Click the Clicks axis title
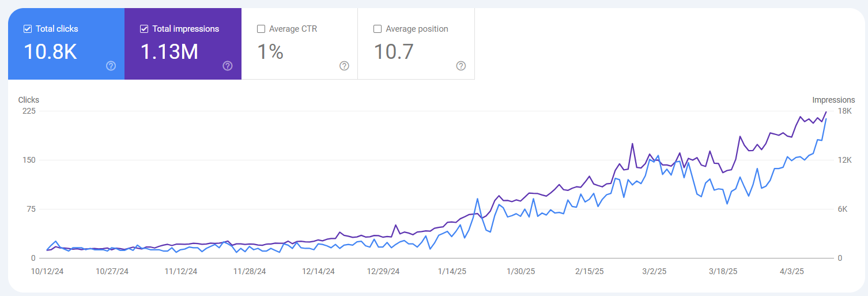868x296 pixels. tap(29, 100)
